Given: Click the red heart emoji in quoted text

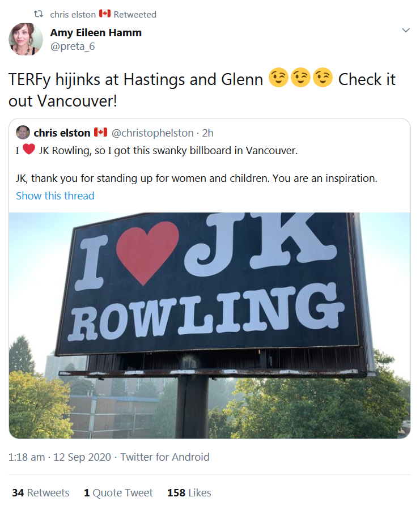Looking at the screenshot, I should click(x=29, y=149).
